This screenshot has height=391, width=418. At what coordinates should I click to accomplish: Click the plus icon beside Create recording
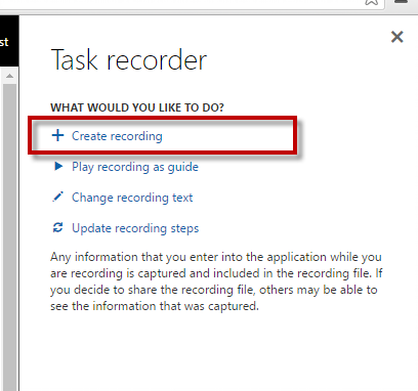[58, 135]
